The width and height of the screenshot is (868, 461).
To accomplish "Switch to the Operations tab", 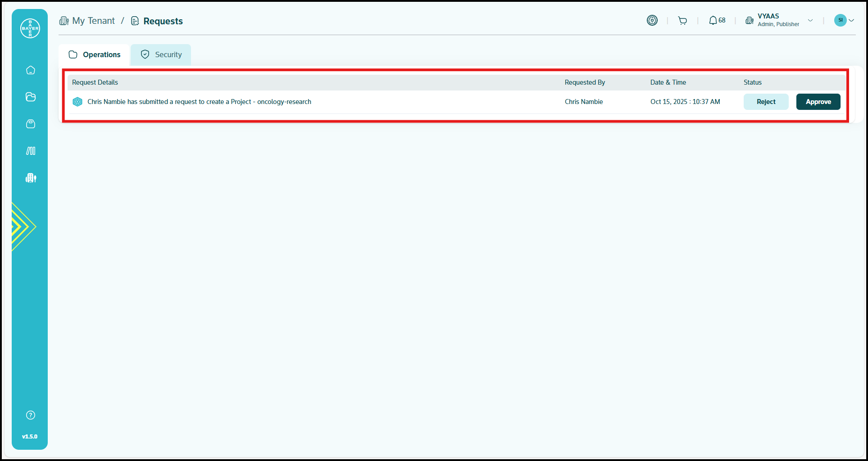I will (x=95, y=54).
